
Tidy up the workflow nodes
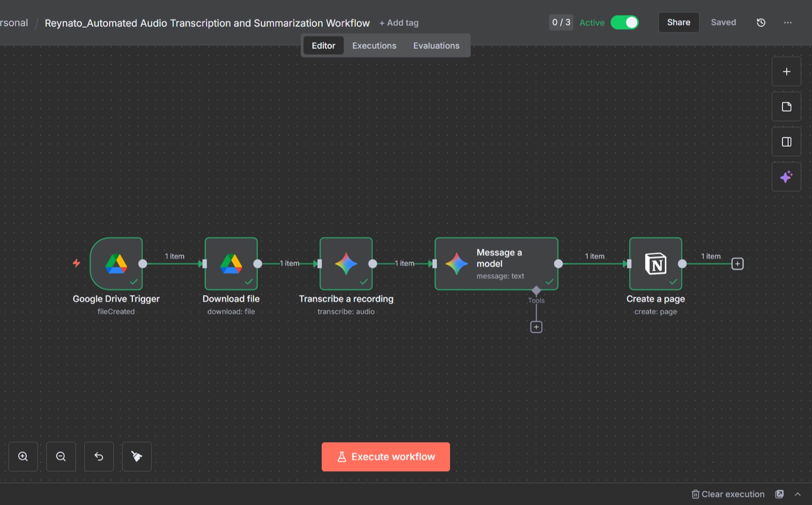(137, 457)
